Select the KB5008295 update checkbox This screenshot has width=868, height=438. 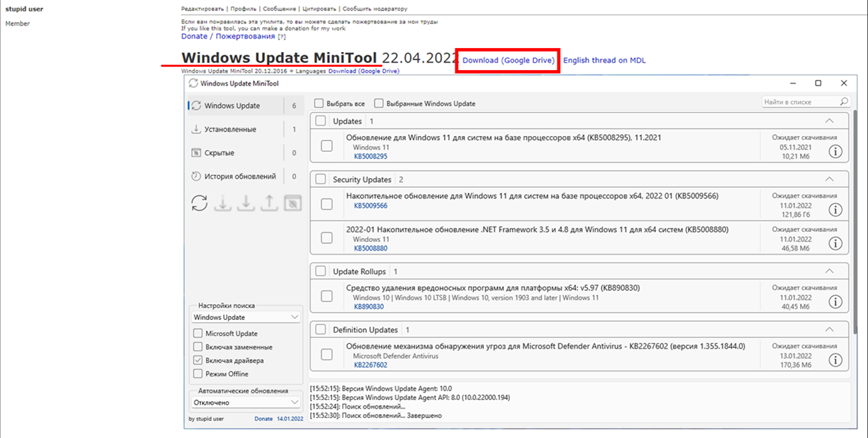pos(327,146)
